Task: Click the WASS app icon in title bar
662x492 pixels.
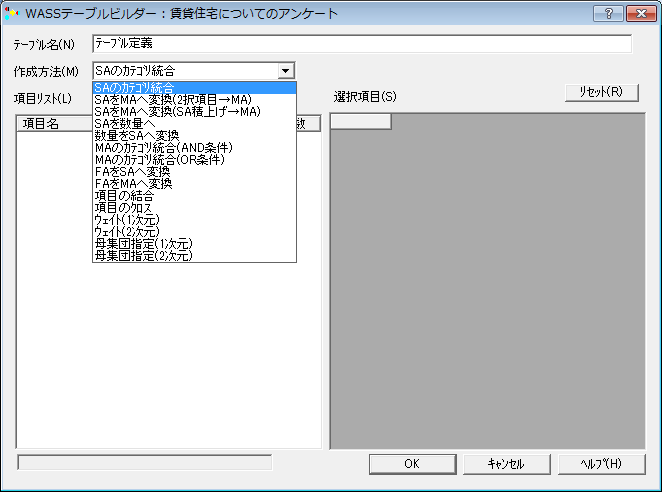Action: pos(12,13)
